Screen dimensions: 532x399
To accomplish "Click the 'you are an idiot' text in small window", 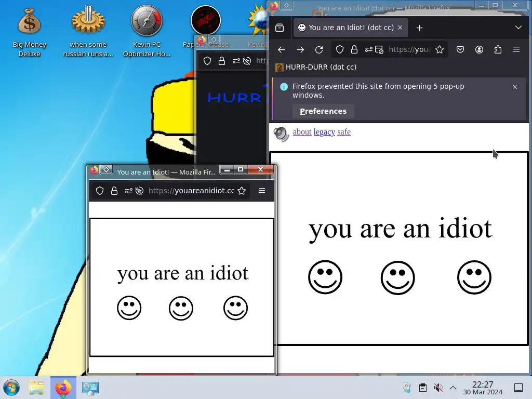I will click(x=183, y=273).
